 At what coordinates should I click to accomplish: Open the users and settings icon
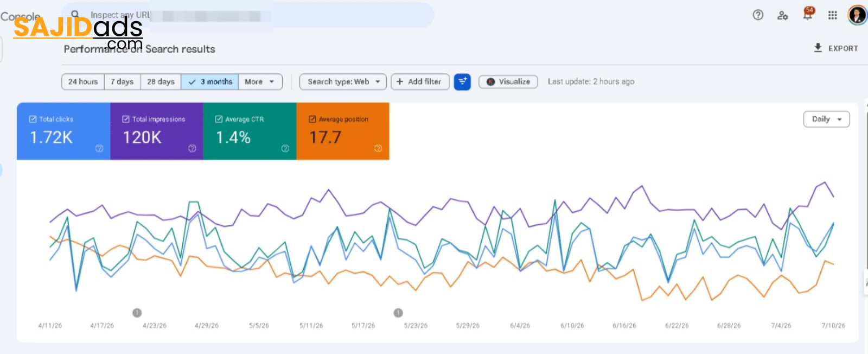(782, 15)
